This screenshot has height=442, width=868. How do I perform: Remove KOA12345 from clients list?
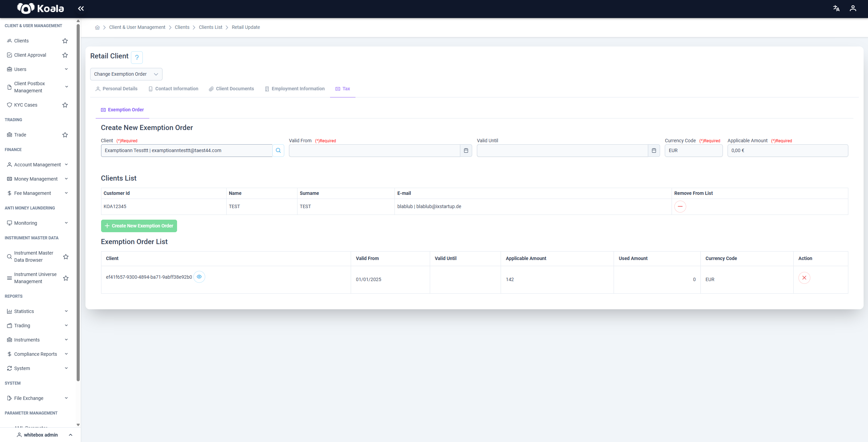pos(680,206)
